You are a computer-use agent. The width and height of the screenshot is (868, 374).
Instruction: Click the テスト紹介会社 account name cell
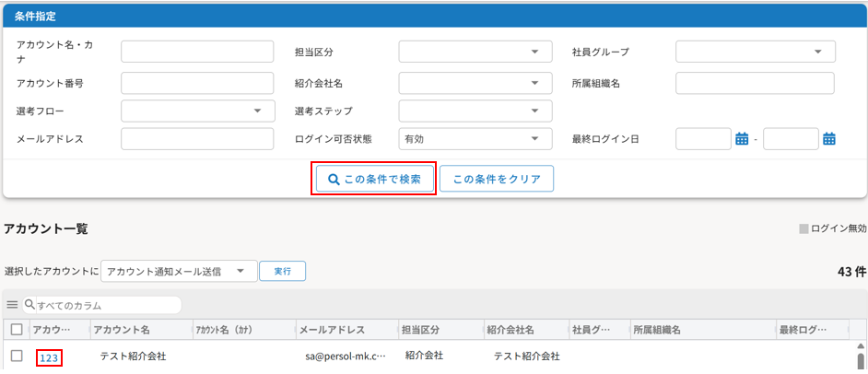click(x=133, y=356)
